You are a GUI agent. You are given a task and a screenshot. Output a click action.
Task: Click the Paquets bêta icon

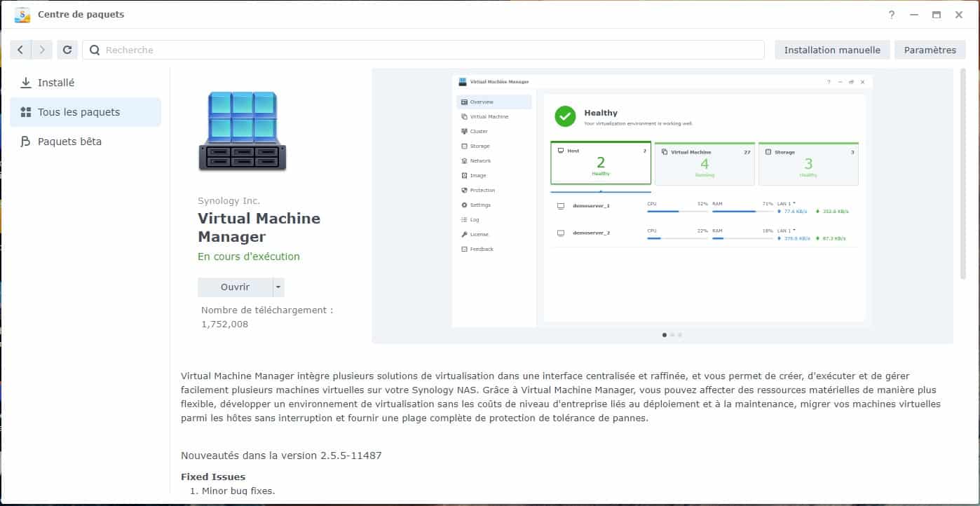point(26,142)
